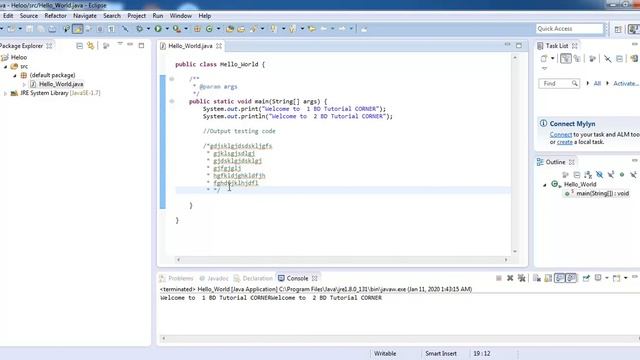640x360 pixels.
Task: Toggle Scroll Lock in Console toolbar
Action: pyautogui.click(x=548, y=278)
